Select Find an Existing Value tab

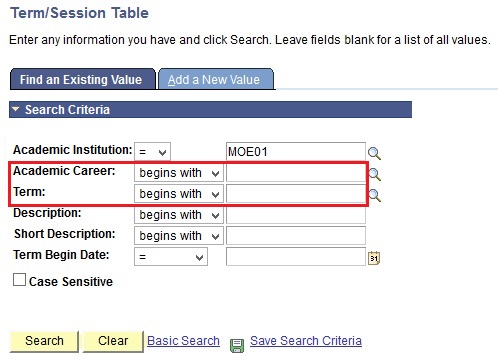83,79
